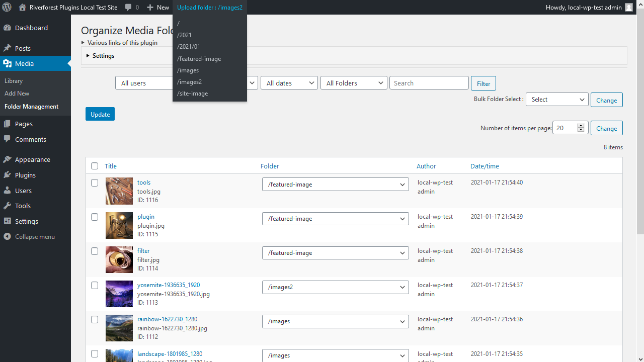Check the box for filter.jpg
The image size is (644, 362).
[x=95, y=251]
